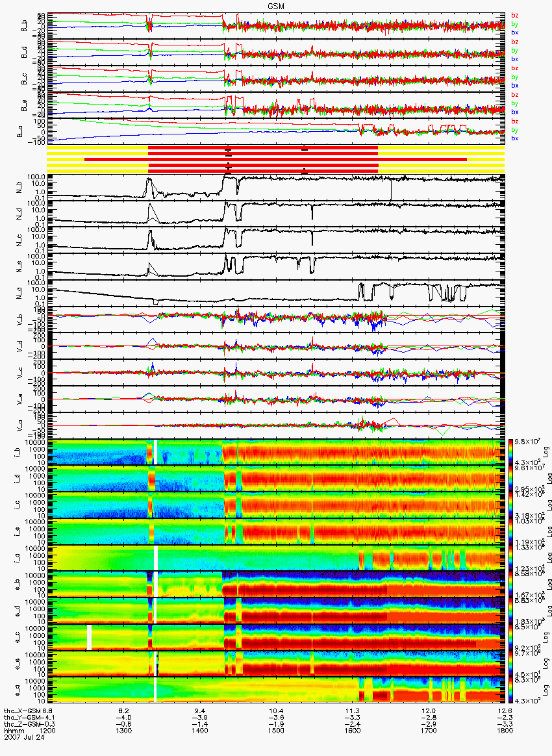Click the colorbar value starting "1.67"
The height and width of the screenshot is (756, 552).
point(529,595)
